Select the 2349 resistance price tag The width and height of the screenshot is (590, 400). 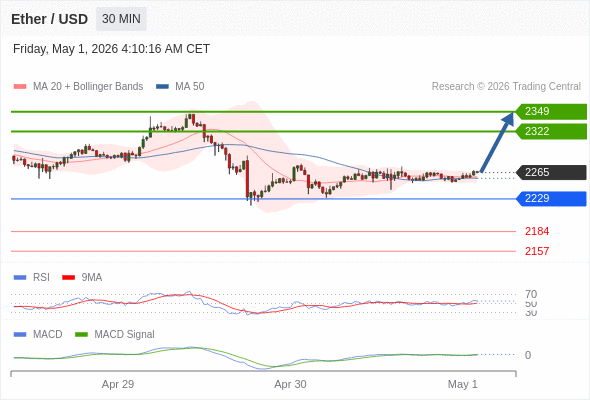pos(551,111)
